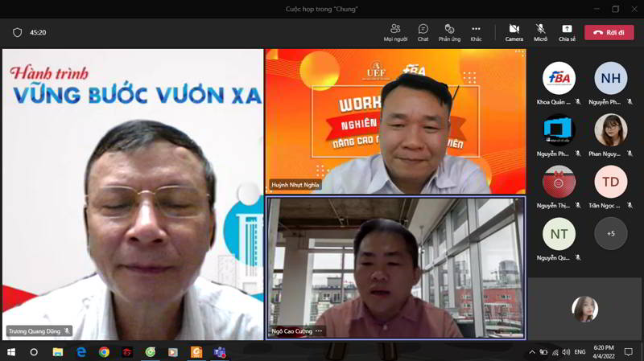Launch Microsoft Edge from taskbar

point(81,352)
